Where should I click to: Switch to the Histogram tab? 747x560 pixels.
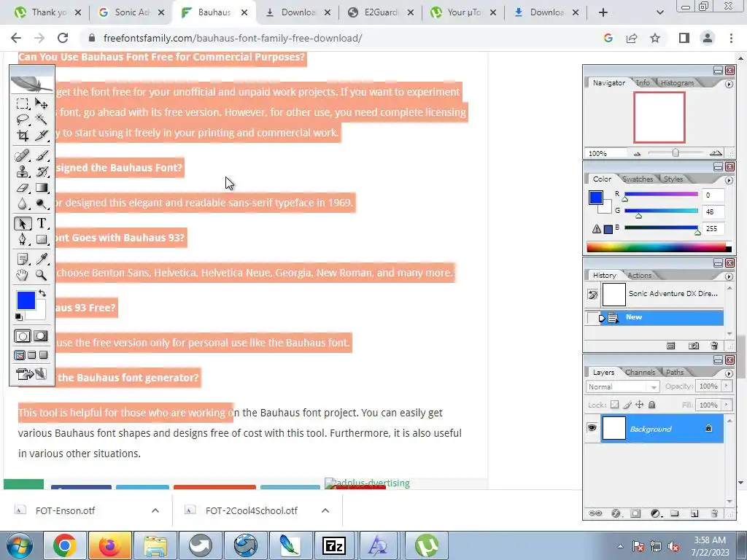677,82
